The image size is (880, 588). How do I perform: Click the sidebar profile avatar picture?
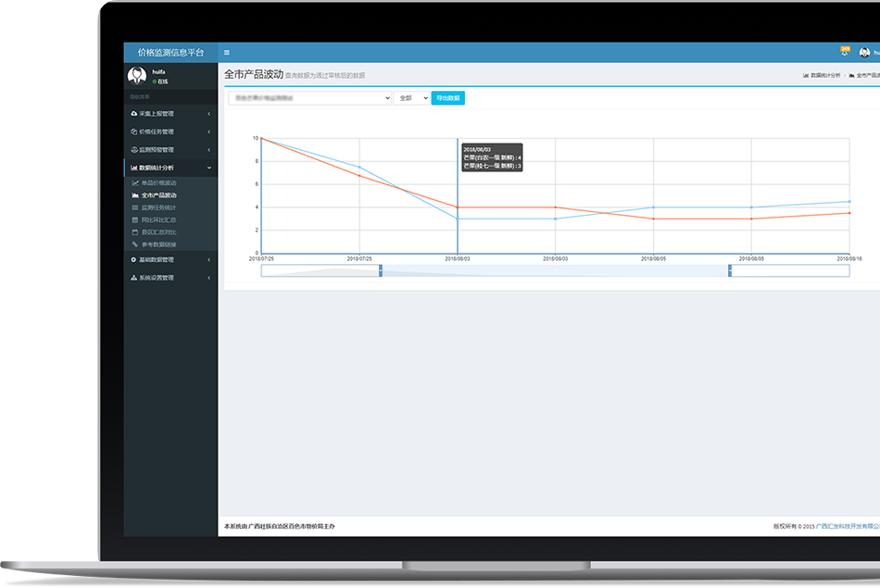pos(137,75)
